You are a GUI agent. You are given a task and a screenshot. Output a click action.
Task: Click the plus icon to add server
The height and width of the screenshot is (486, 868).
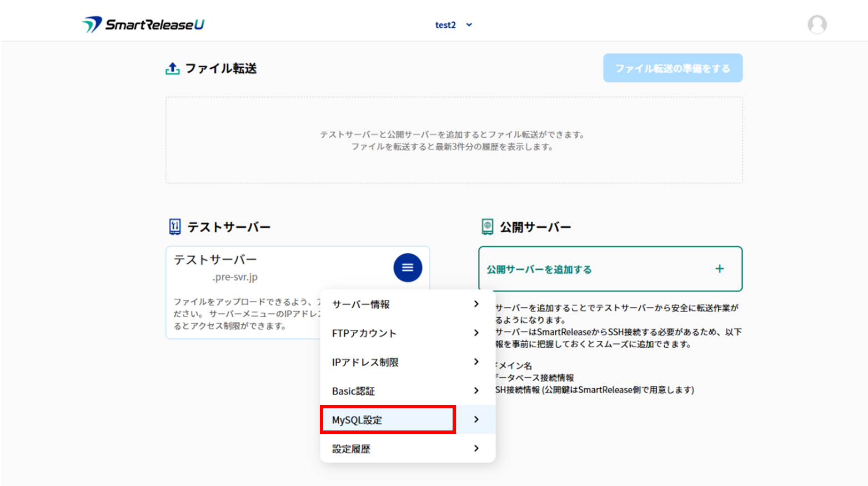(x=719, y=269)
